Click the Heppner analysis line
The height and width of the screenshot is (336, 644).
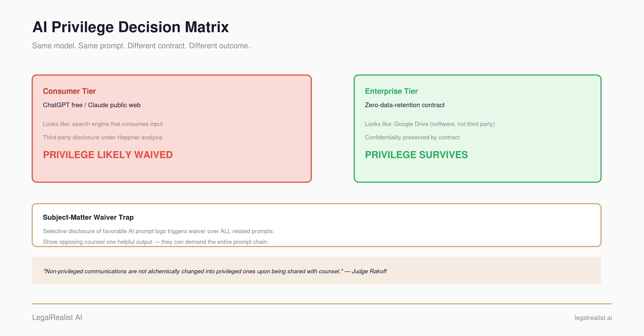pos(103,137)
